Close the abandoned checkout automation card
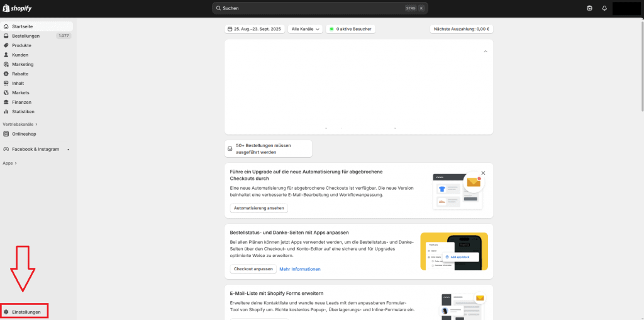 (x=483, y=172)
